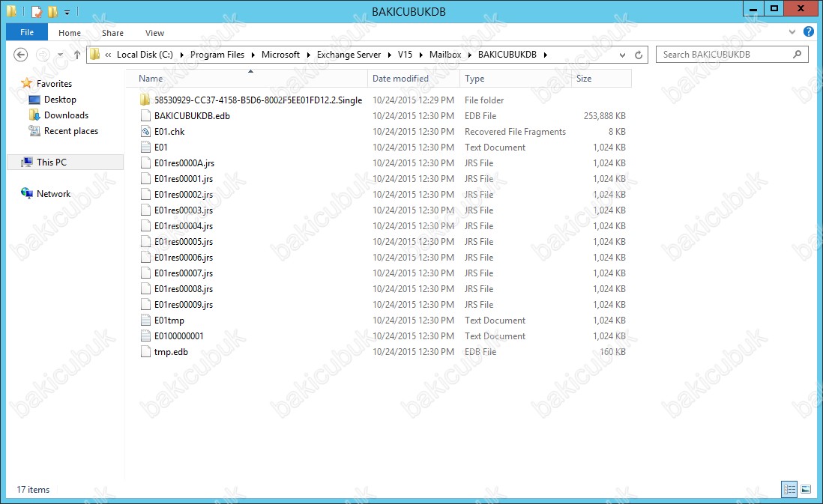Refresh the BAKICUBUKDB folder view
The image size is (823, 504).
click(x=639, y=55)
